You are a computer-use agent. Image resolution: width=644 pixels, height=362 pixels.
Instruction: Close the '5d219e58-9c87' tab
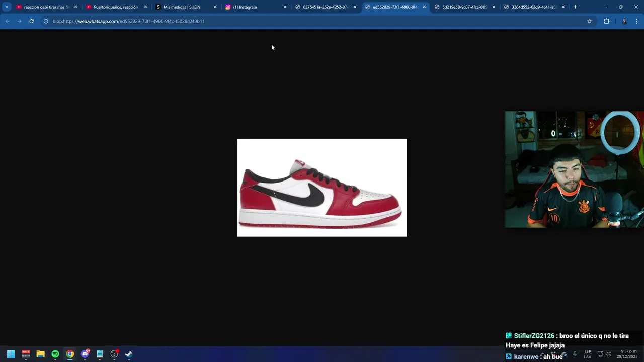[x=494, y=7]
